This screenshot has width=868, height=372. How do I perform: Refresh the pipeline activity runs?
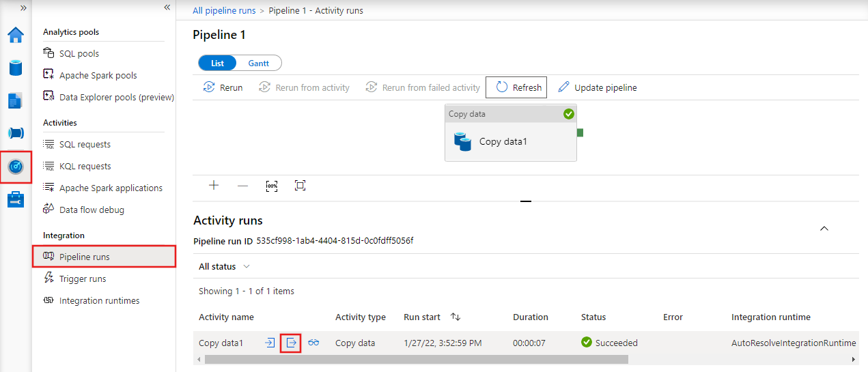(x=516, y=87)
